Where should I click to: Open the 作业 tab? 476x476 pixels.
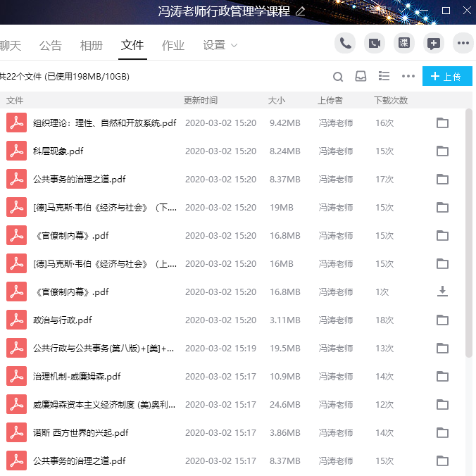173,46
